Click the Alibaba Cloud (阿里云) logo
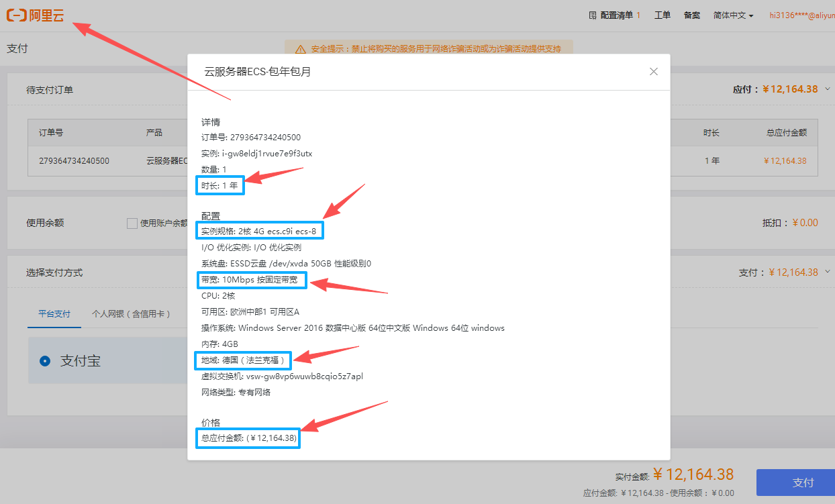Screen dimensions: 835x504 35,15
